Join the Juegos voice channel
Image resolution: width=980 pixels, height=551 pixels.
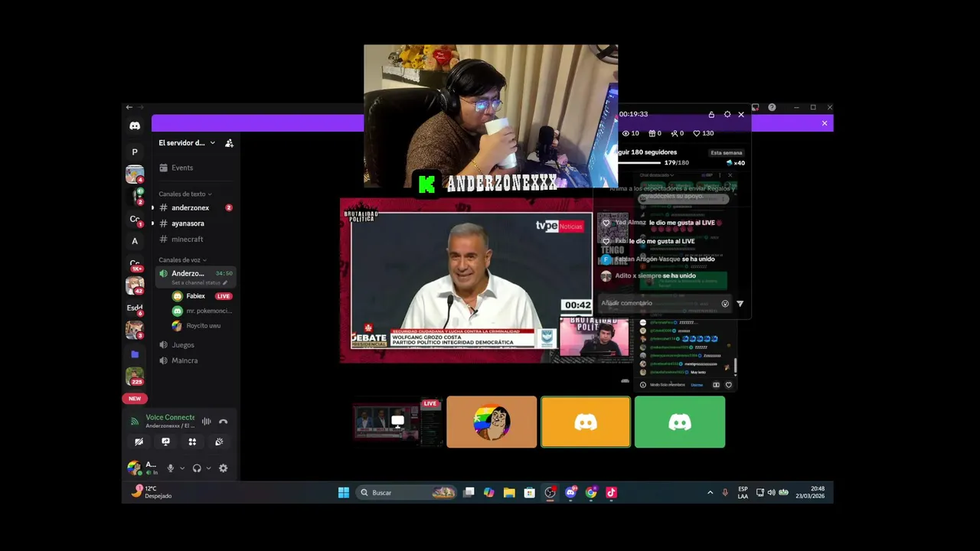(x=195, y=344)
